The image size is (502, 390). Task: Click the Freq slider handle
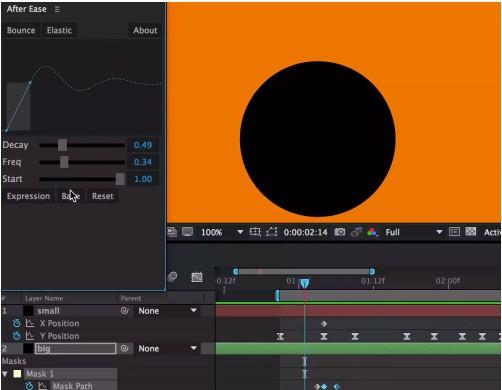coord(64,162)
